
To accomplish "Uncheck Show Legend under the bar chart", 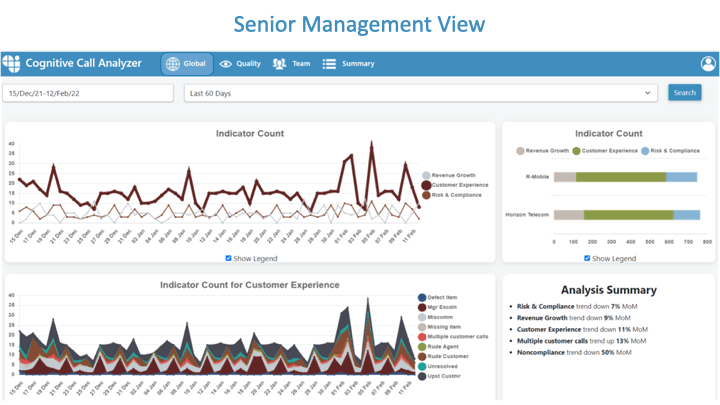I will click(x=586, y=258).
